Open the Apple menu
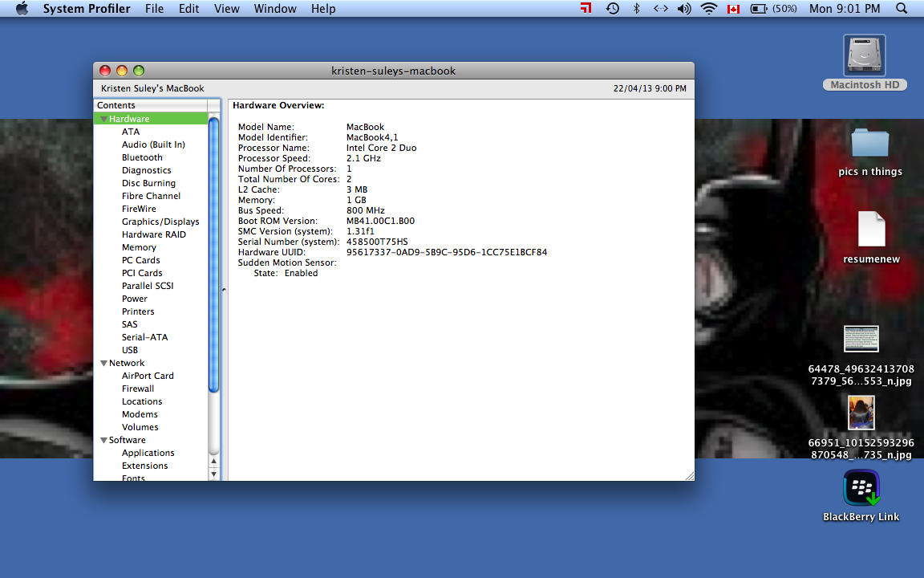The width and height of the screenshot is (924, 578). click(22, 8)
